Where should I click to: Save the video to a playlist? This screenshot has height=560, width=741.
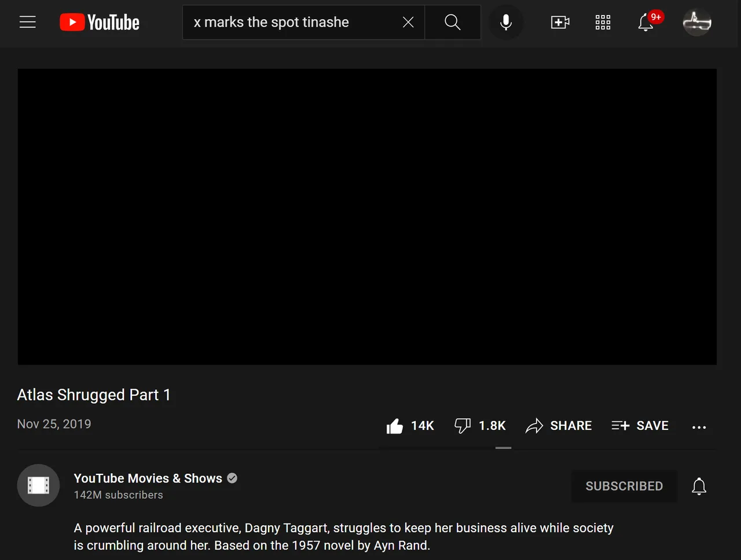click(640, 426)
